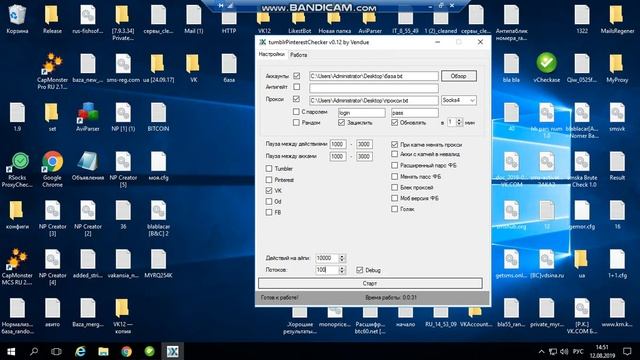Open the MyProxy folder on the desktop
640x360 pixels.
click(617, 67)
